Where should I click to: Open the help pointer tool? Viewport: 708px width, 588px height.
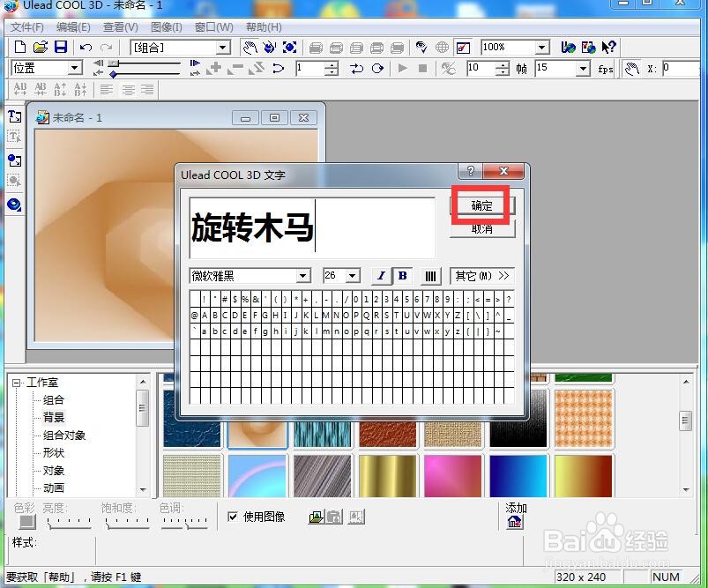[x=608, y=47]
